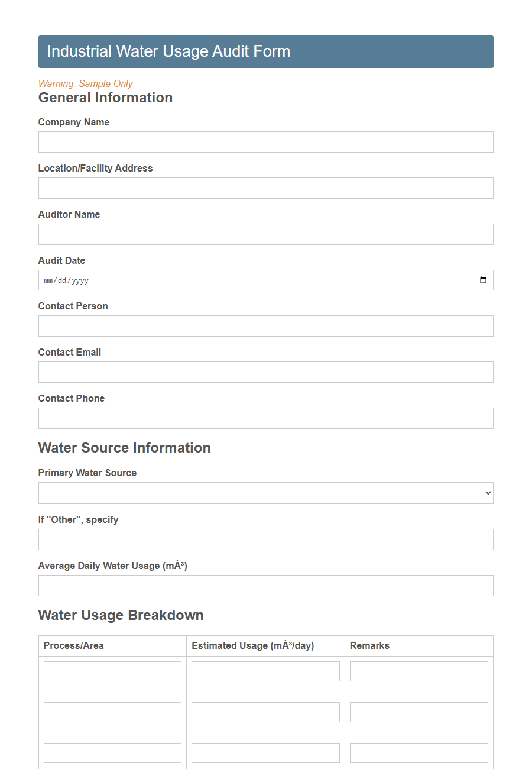Click the 'Warning: Sample Only' text

[85, 83]
